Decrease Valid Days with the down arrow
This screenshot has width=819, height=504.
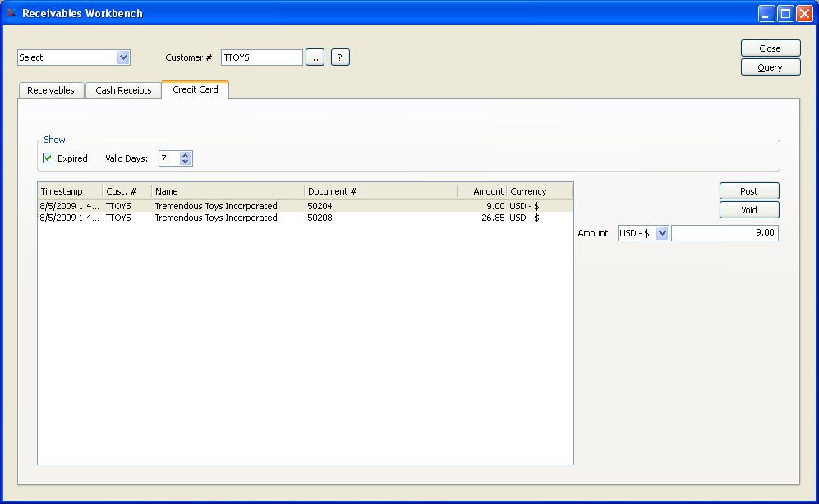coord(186,162)
